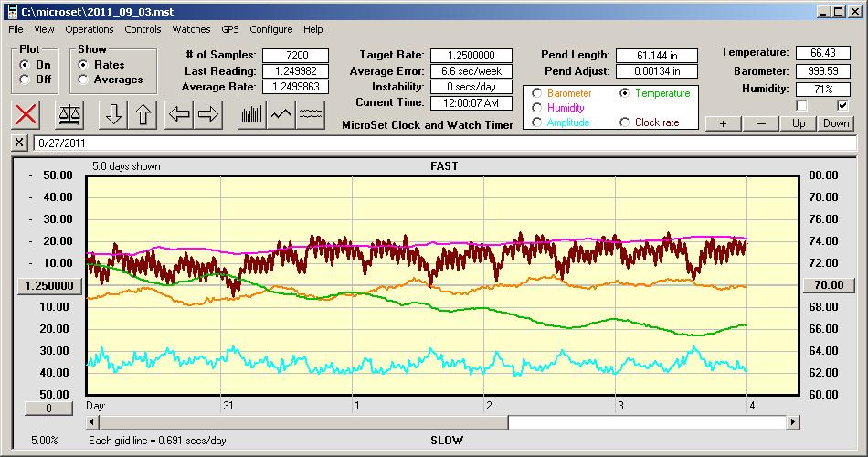
Task: Untick the checked box under Humidity
Action: pyautogui.click(x=842, y=105)
